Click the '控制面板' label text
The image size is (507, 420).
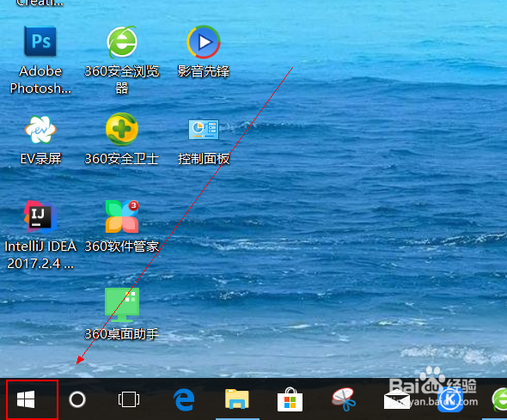click(x=204, y=159)
